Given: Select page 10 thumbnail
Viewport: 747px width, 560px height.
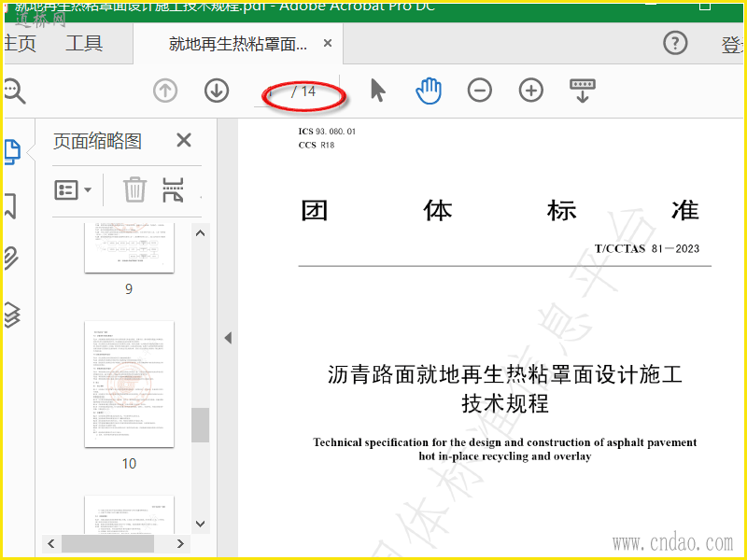Looking at the screenshot, I should pyautogui.click(x=129, y=385).
